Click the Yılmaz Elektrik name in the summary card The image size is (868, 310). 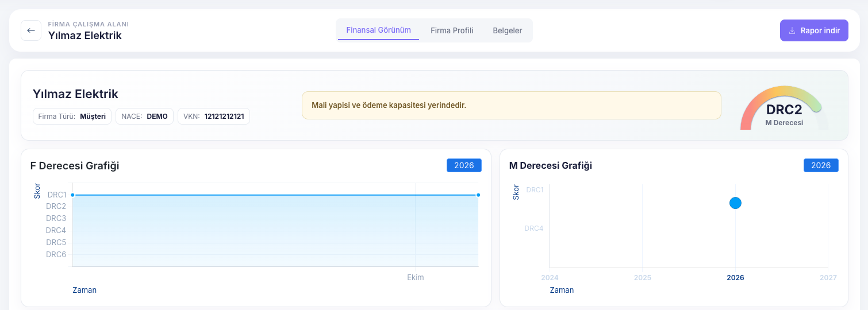tap(75, 94)
